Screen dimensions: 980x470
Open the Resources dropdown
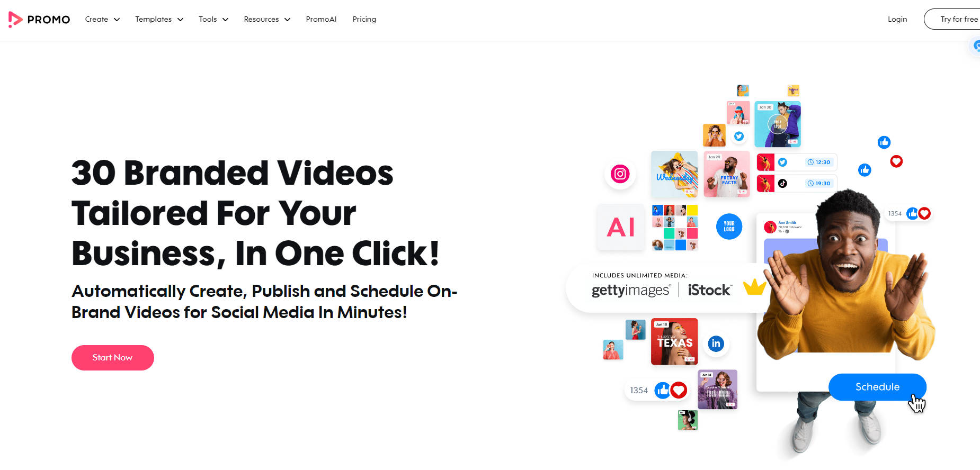267,19
